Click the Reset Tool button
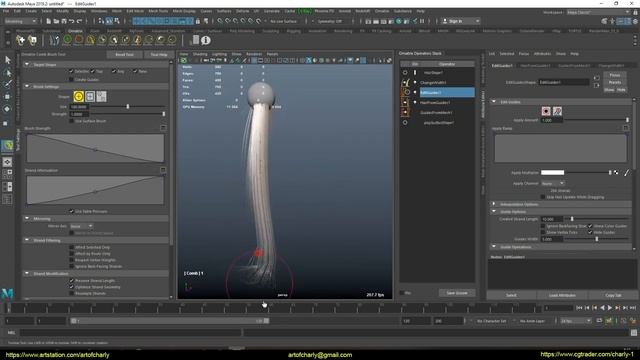Screen dimensions: 640x360 pos(124,54)
